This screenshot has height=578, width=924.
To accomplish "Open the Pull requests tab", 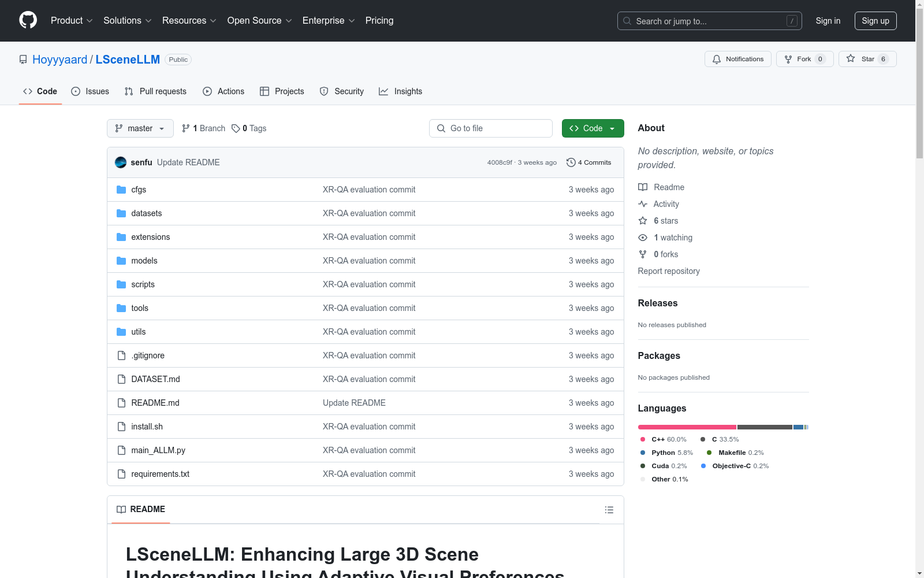I will tap(155, 91).
